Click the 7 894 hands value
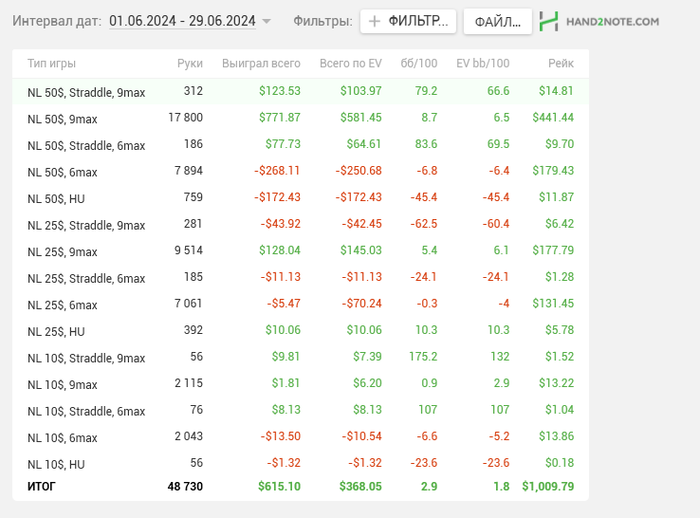This screenshot has width=700, height=518. [x=188, y=171]
